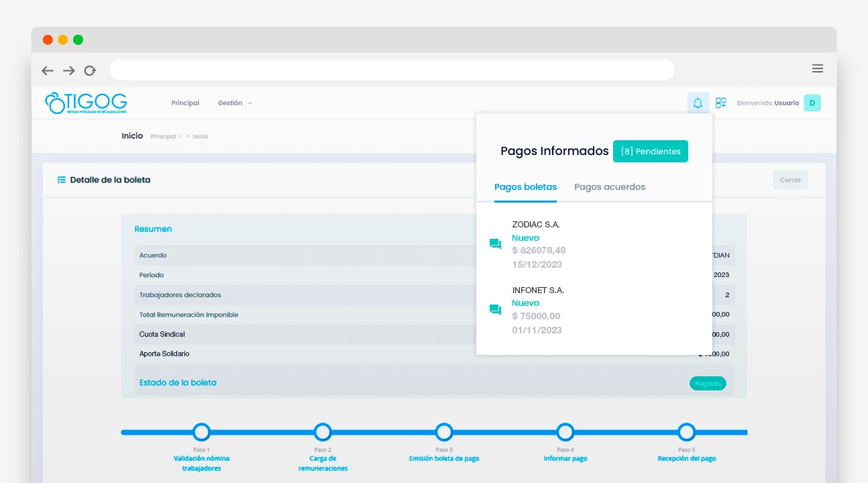Open the browser hamburger menu

(x=818, y=68)
